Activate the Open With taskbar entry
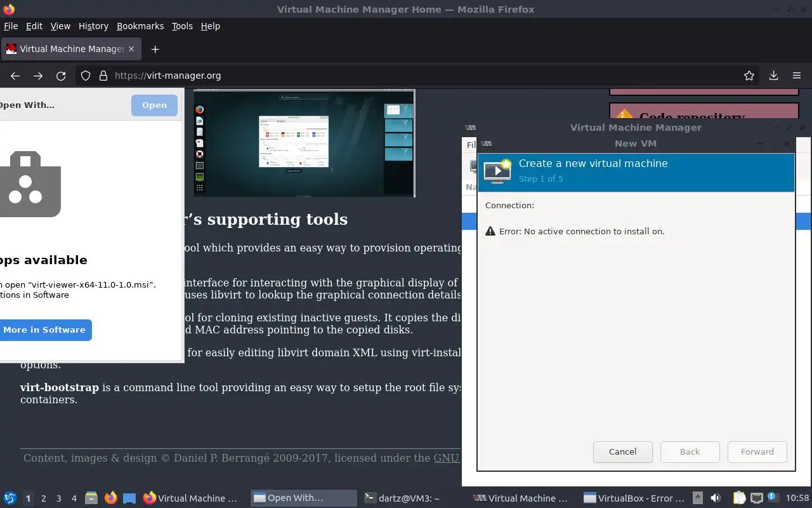Image resolution: width=812 pixels, height=508 pixels. [303, 498]
